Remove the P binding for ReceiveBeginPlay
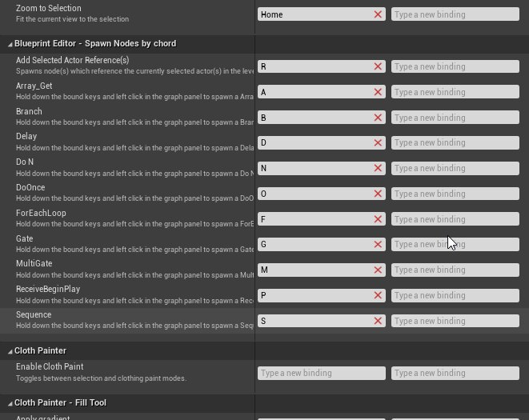Viewport: 529px width, 420px height. 378,295
